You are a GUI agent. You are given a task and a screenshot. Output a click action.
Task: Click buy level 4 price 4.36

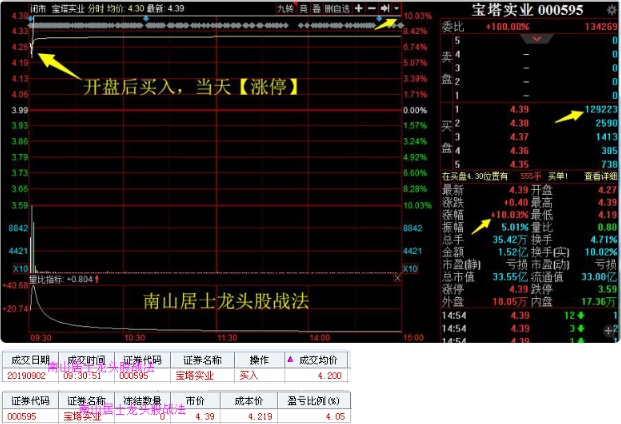point(519,150)
